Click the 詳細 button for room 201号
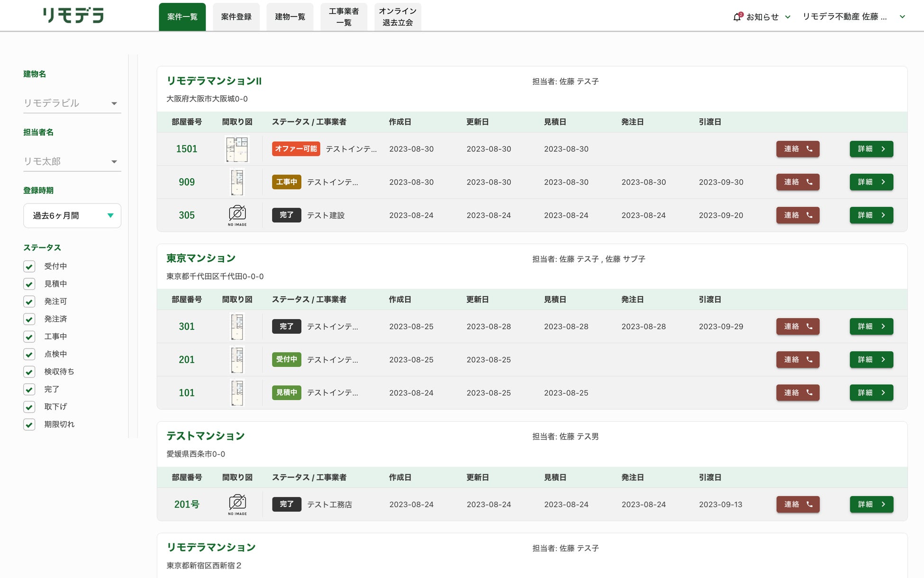 [871, 504]
